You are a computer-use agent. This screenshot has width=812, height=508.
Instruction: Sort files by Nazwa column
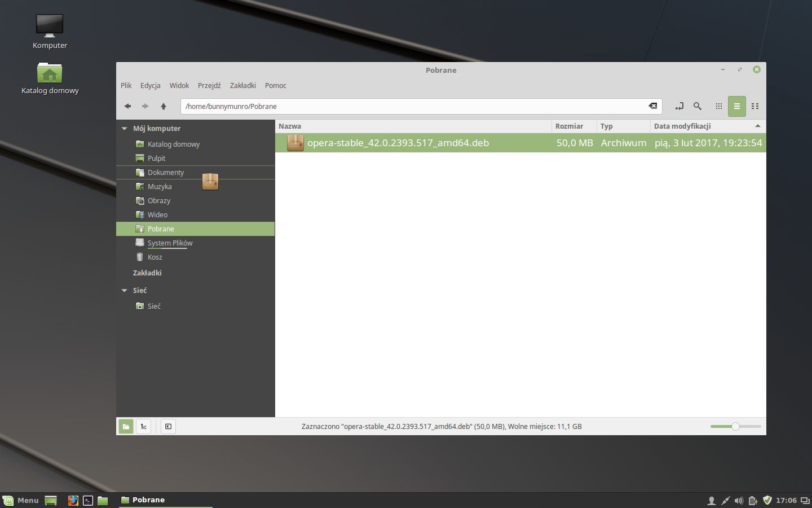[x=413, y=126]
